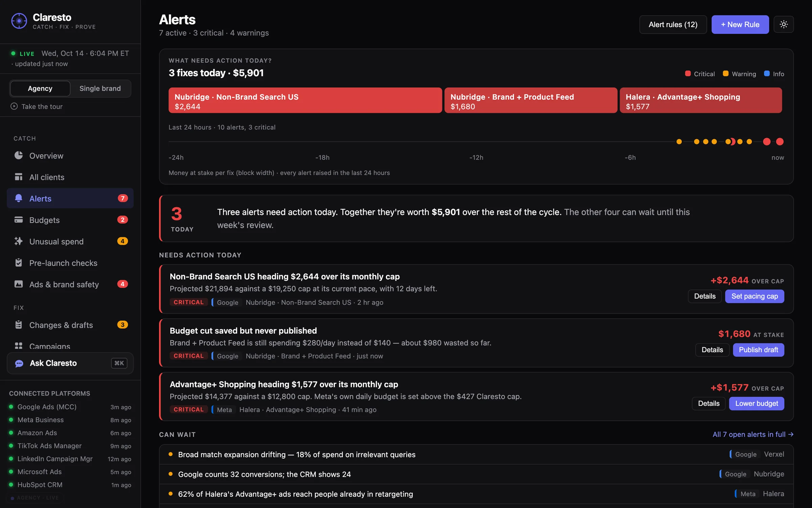
Task: Click the orange 3 badge on Changes & drafts
Action: (x=122, y=325)
